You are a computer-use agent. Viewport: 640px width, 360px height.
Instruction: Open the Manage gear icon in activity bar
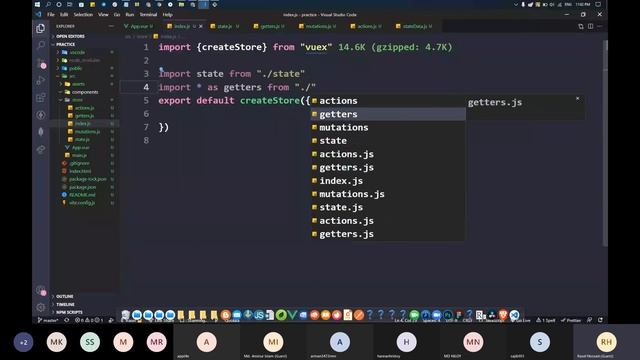(x=40, y=307)
